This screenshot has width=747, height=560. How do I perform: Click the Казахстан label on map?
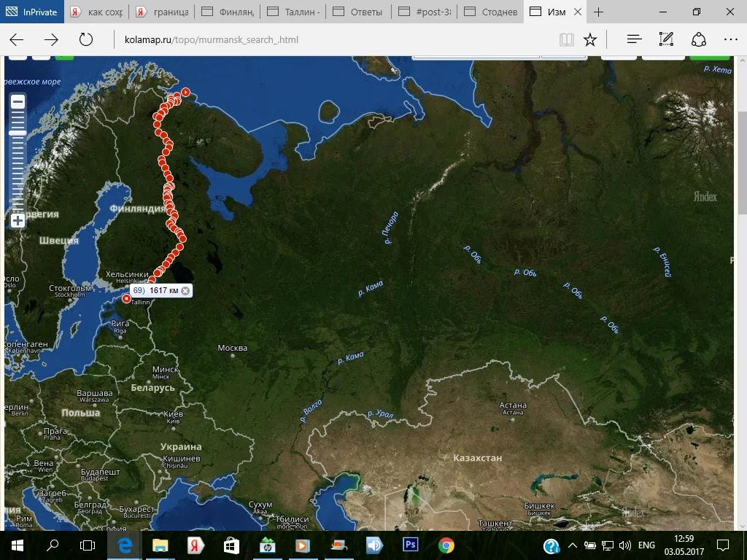[x=477, y=458]
